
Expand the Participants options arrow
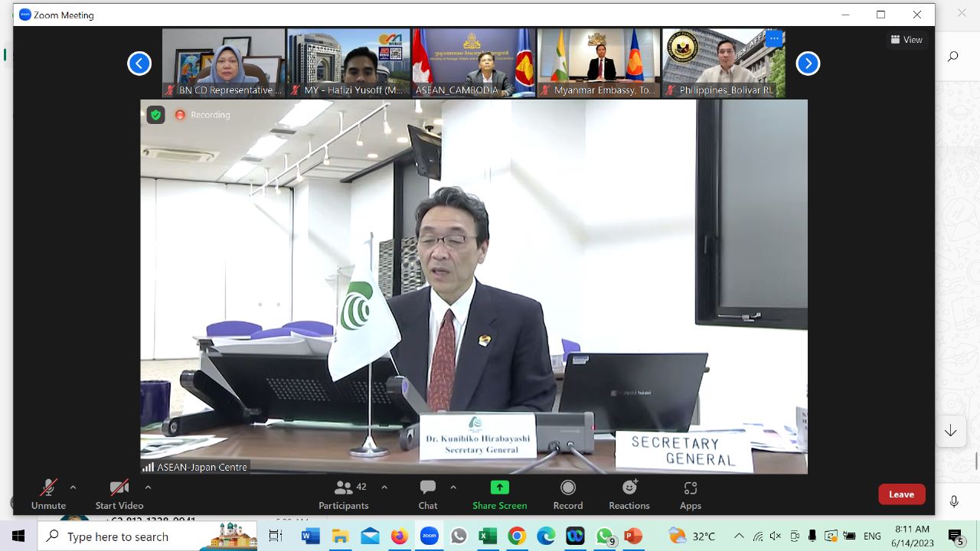point(384,487)
